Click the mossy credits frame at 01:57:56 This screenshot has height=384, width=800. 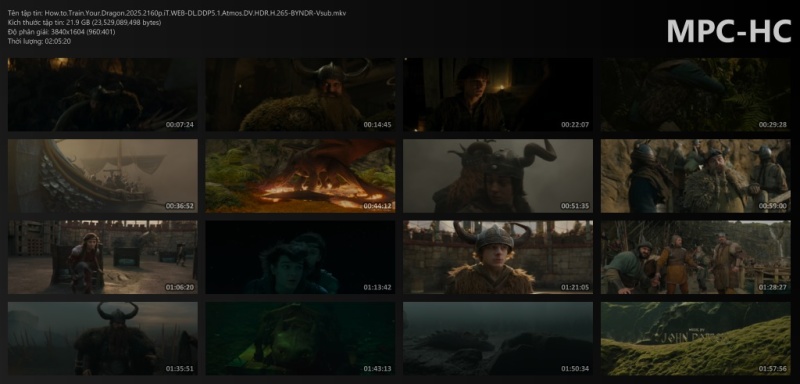coord(695,339)
